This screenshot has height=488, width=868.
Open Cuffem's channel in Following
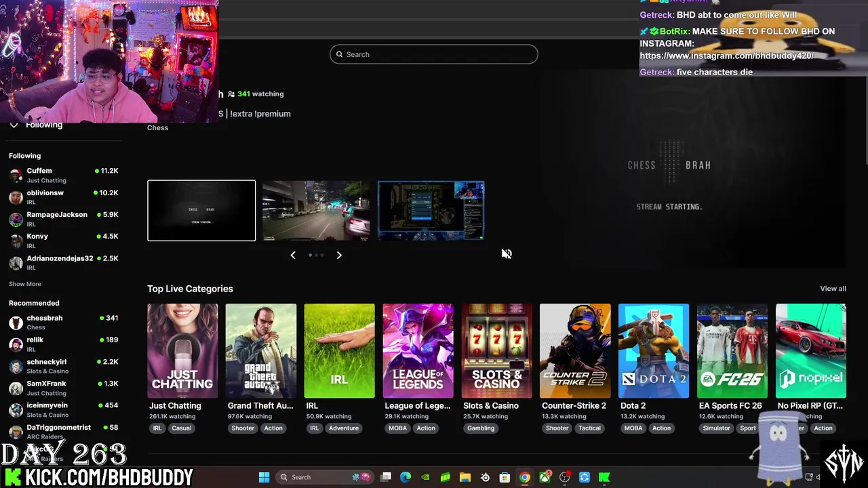pos(64,175)
